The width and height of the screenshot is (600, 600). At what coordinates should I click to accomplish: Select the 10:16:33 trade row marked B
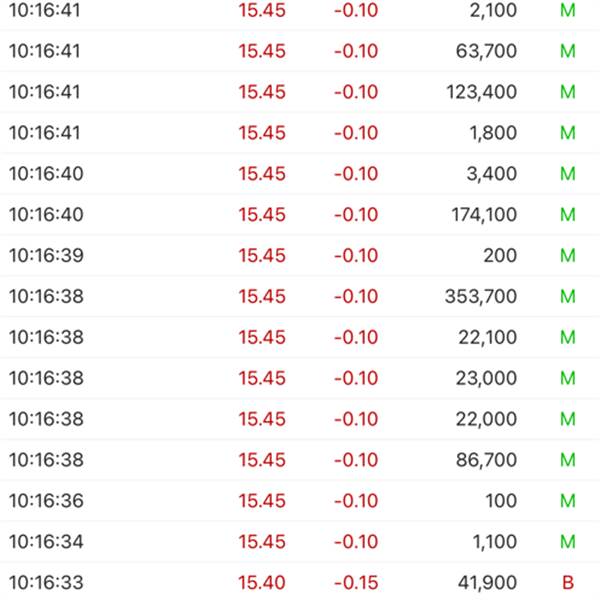tap(300, 582)
